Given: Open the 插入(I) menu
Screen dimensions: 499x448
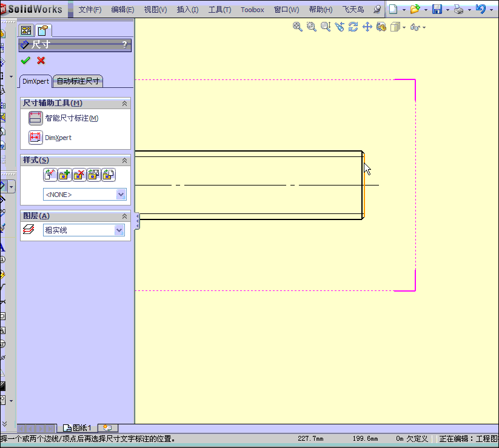Looking at the screenshot, I should coord(188,10).
